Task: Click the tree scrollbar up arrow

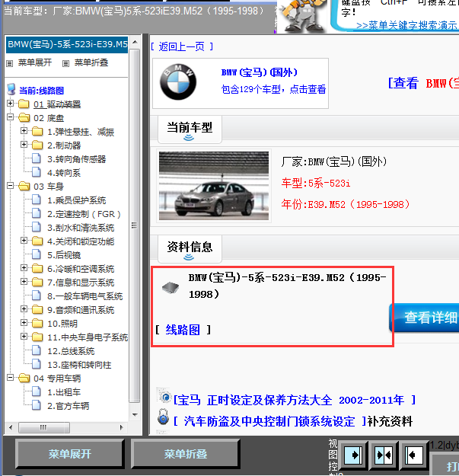Action: tap(135, 42)
